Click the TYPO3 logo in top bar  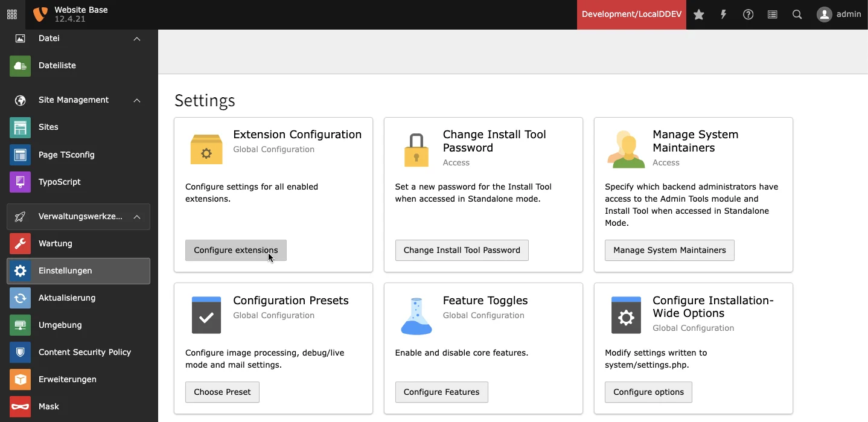coord(40,14)
